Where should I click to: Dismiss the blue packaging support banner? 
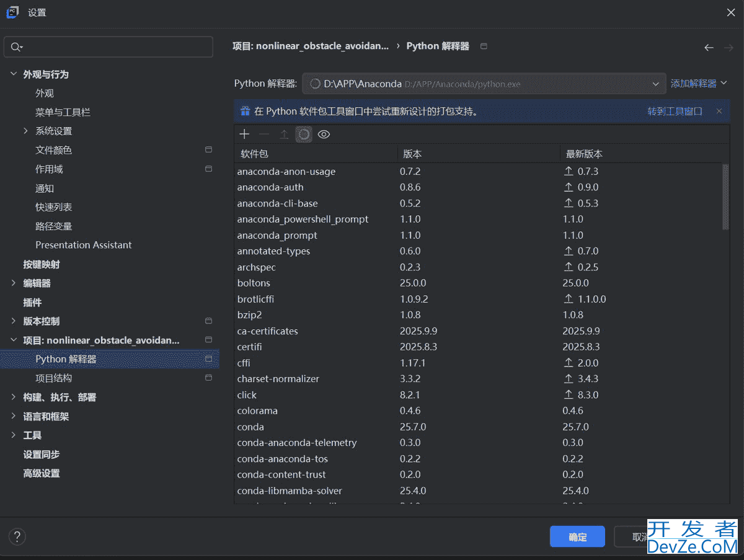719,112
